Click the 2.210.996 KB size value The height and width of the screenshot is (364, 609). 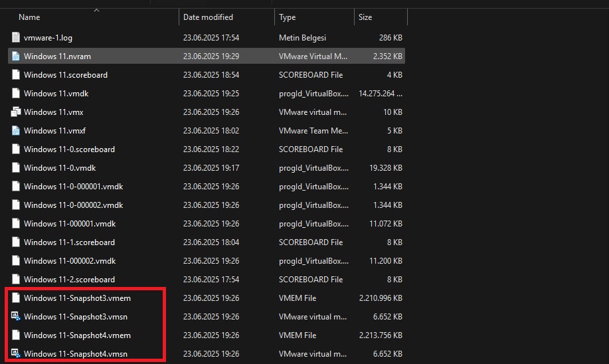click(381, 298)
